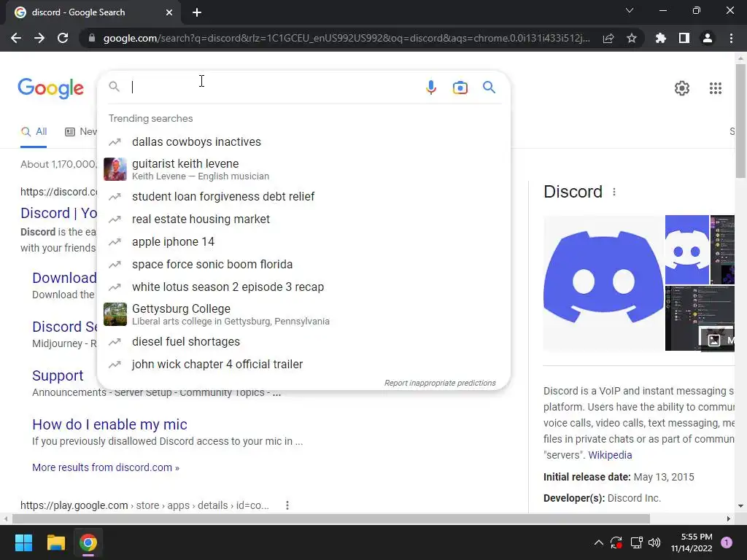
Task: Open more options for play.google.com result
Action: click(x=287, y=505)
